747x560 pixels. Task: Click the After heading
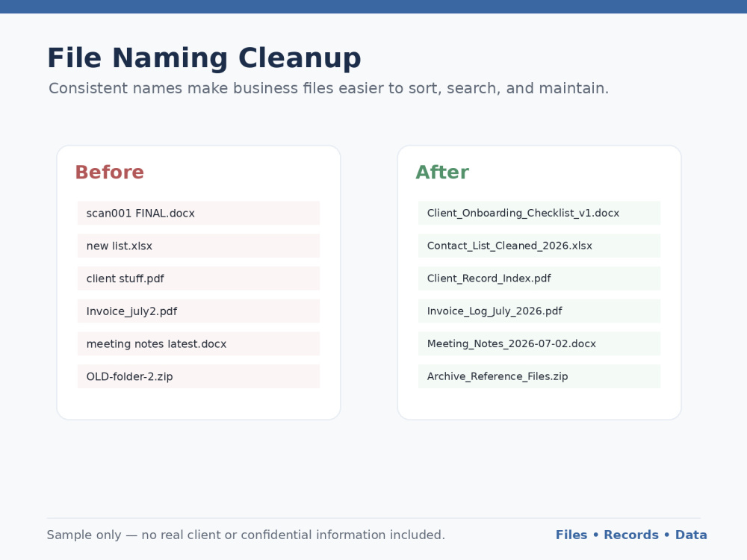pyautogui.click(x=442, y=172)
